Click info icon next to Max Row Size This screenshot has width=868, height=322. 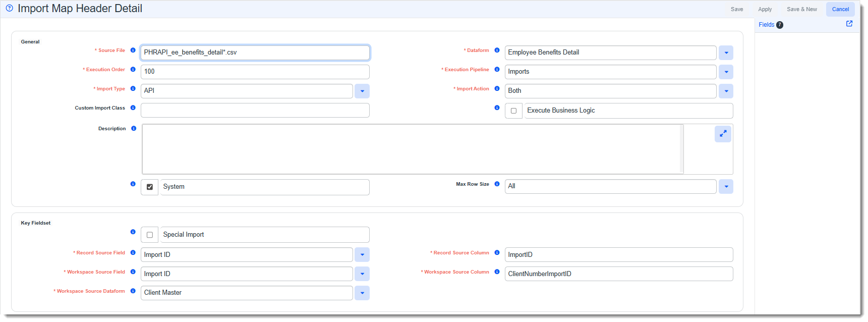click(497, 184)
